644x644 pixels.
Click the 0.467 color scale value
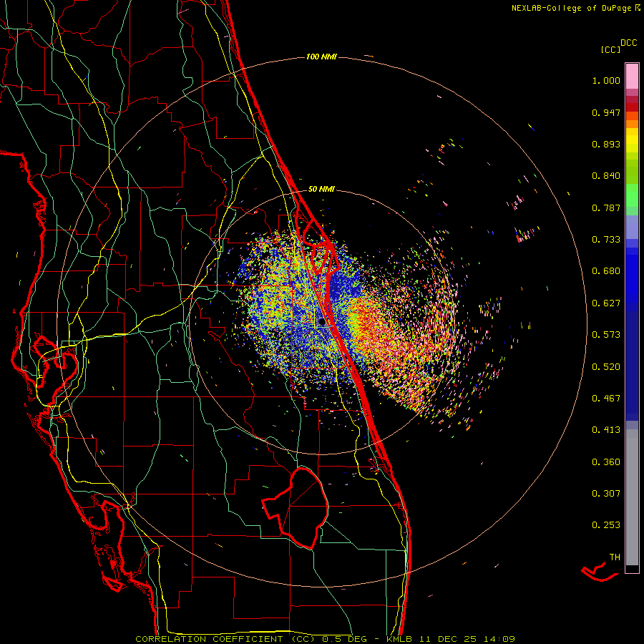coord(606,399)
